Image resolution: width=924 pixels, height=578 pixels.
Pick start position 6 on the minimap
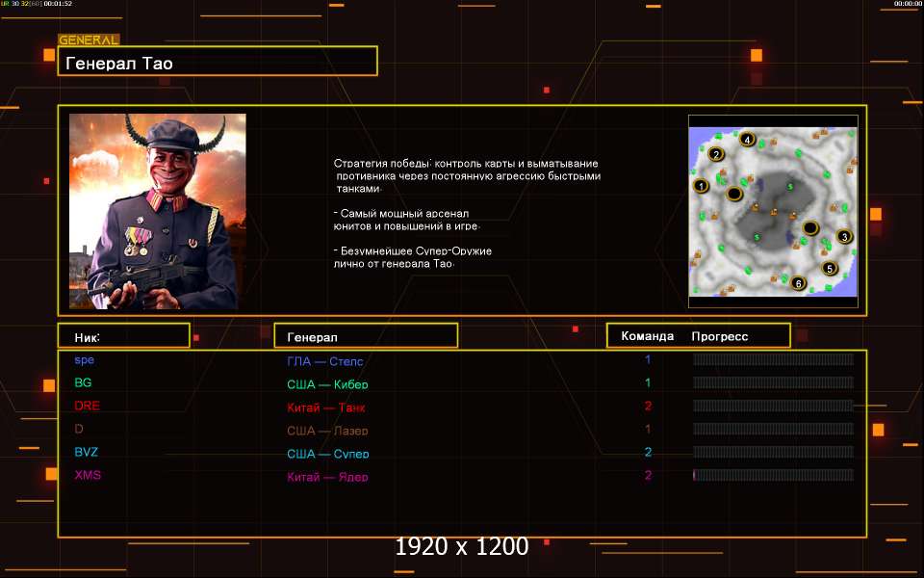coord(798,283)
